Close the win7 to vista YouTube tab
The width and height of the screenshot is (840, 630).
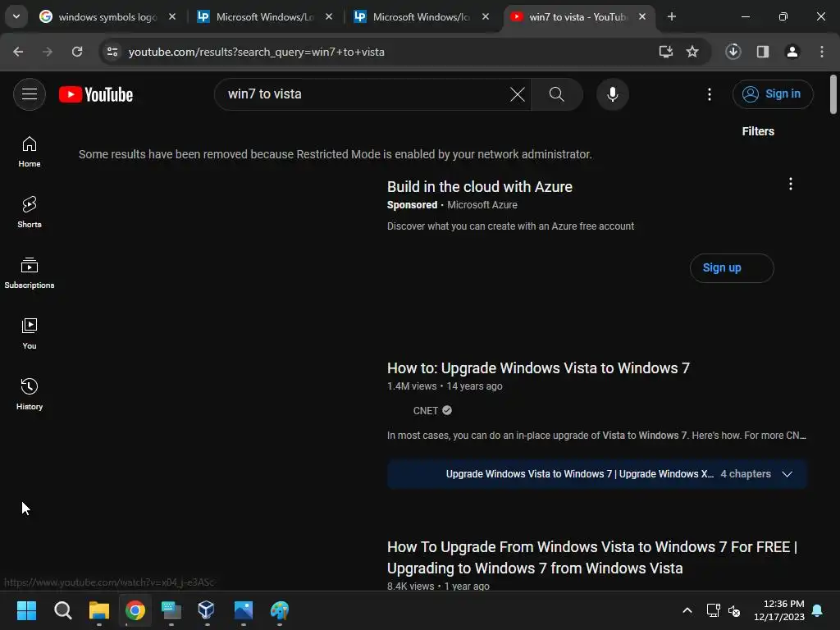[x=642, y=16]
